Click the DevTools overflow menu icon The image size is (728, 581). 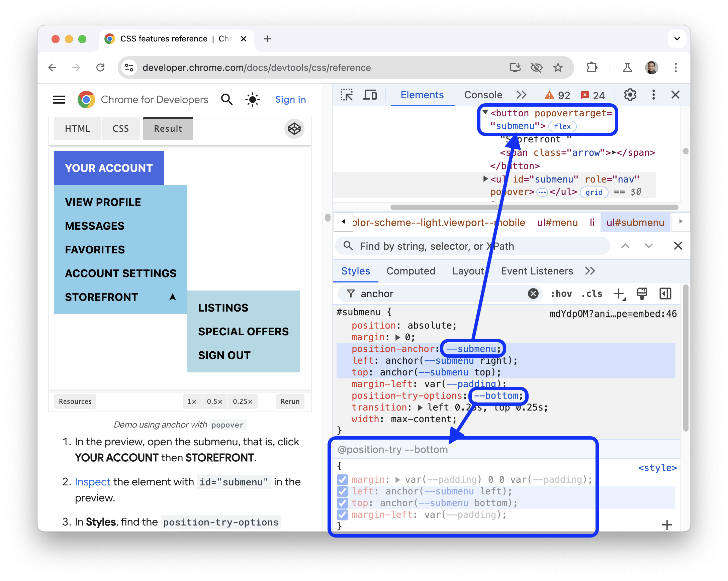coord(653,96)
